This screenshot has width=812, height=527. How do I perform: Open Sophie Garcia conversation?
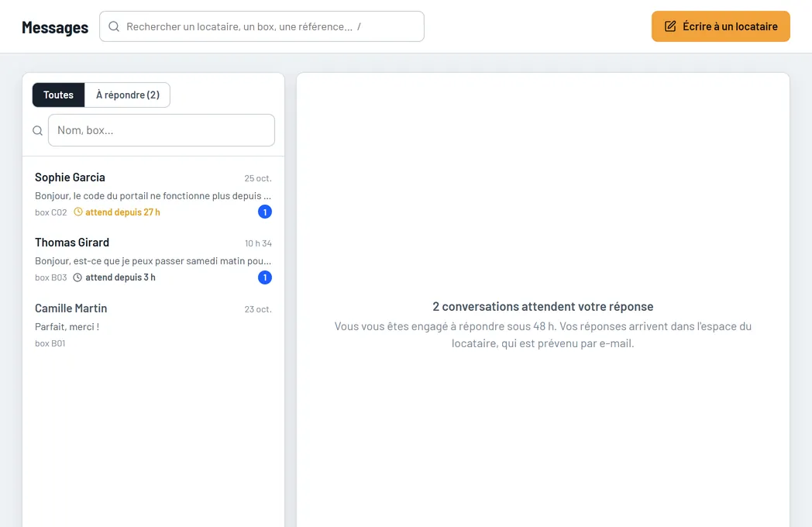click(153, 195)
